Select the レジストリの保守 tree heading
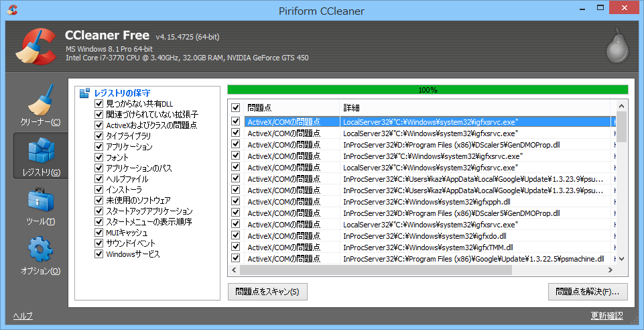 pos(122,93)
